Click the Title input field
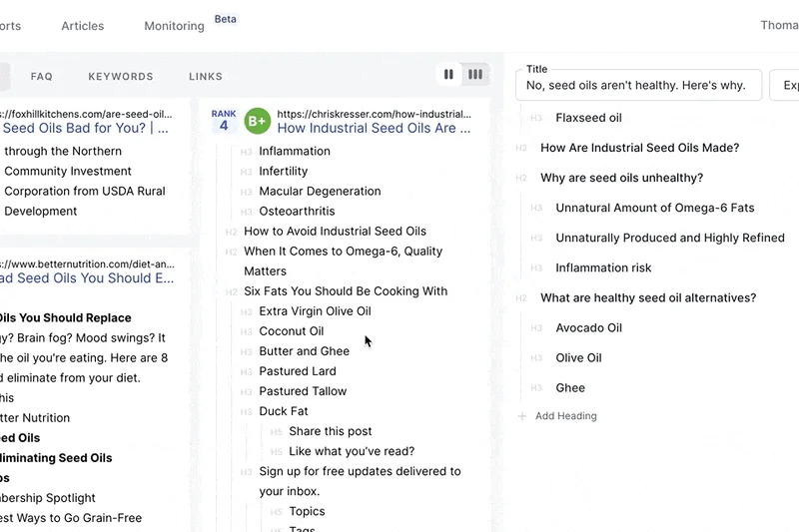Viewport: 799px width, 532px height. pos(639,86)
